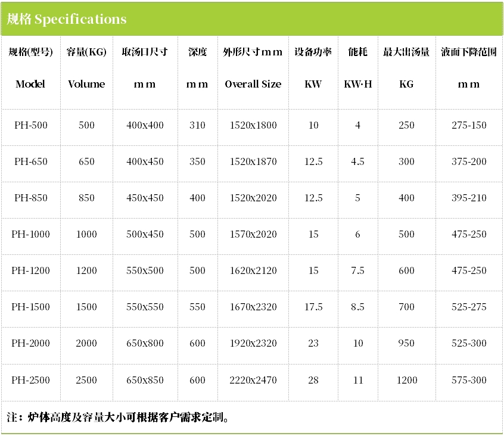Click the KW·H energy consumption header
The height and width of the screenshot is (436, 504).
pos(357,84)
